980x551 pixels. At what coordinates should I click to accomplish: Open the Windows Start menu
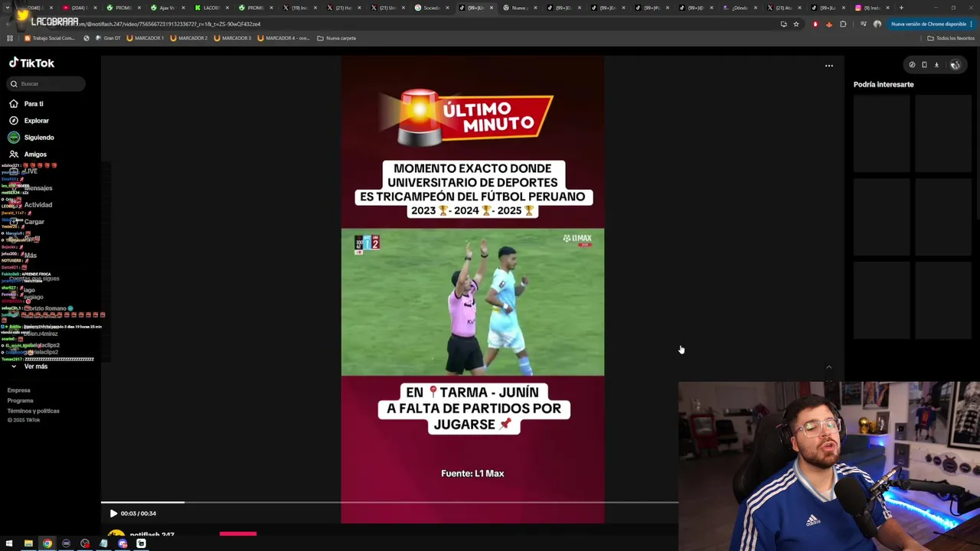point(9,543)
